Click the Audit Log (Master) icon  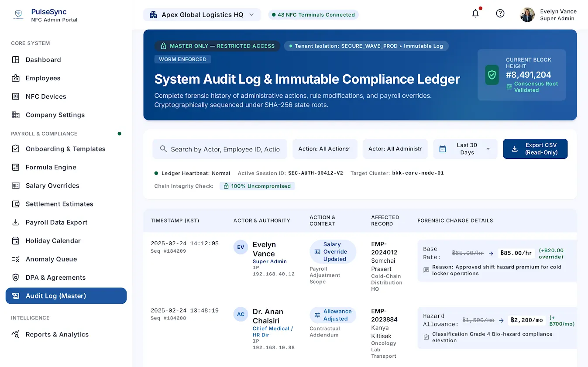pyautogui.click(x=16, y=295)
